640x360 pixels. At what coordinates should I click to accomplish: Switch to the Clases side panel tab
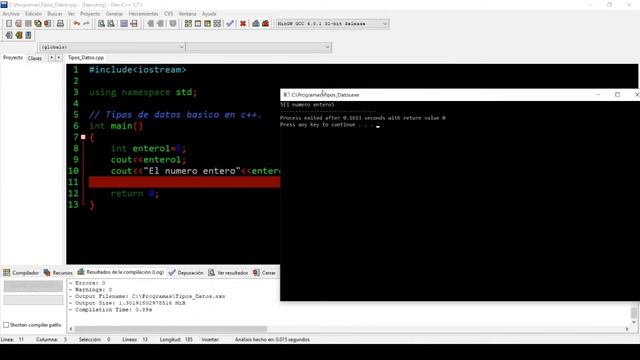pyautogui.click(x=35, y=58)
